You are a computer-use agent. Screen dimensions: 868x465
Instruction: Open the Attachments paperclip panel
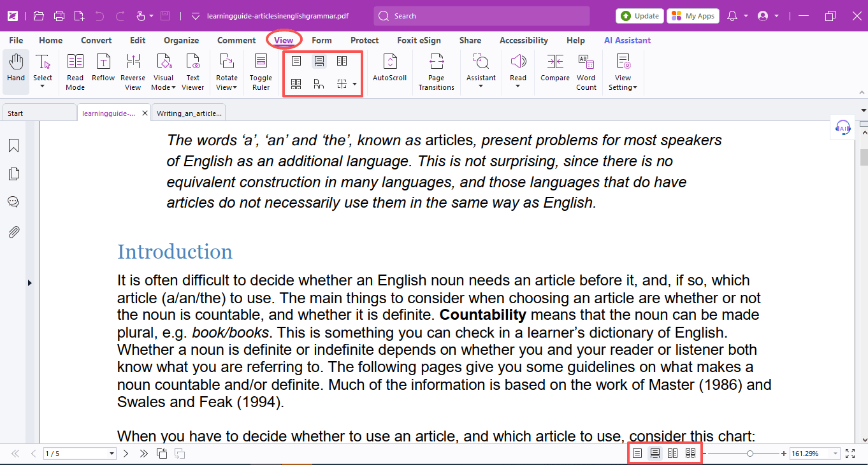pyautogui.click(x=13, y=232)
